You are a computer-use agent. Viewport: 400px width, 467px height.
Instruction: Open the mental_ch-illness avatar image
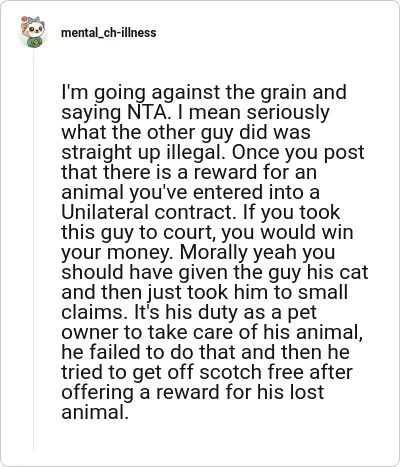tap(33, 32)
